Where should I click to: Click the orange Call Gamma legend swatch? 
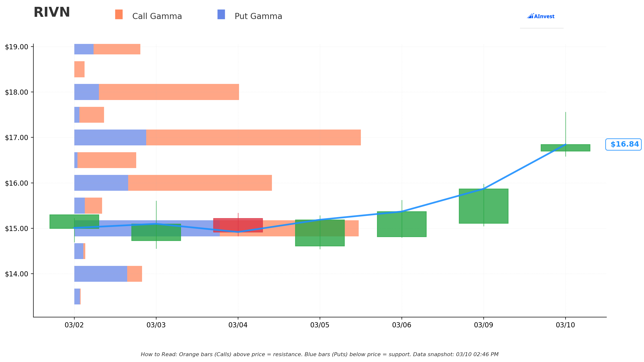click(119, 15)
